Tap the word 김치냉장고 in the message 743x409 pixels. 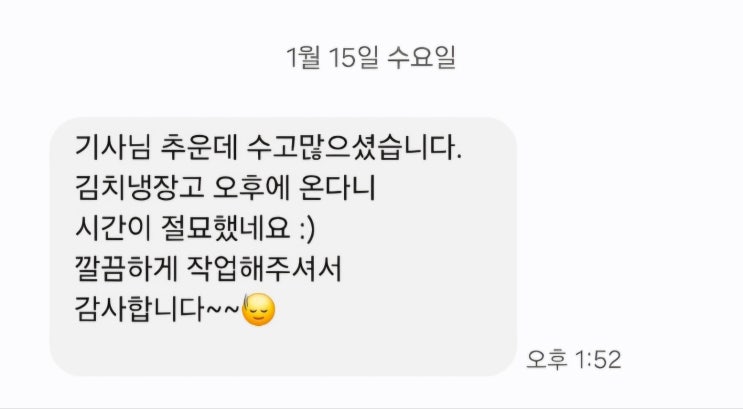(139, 187)
